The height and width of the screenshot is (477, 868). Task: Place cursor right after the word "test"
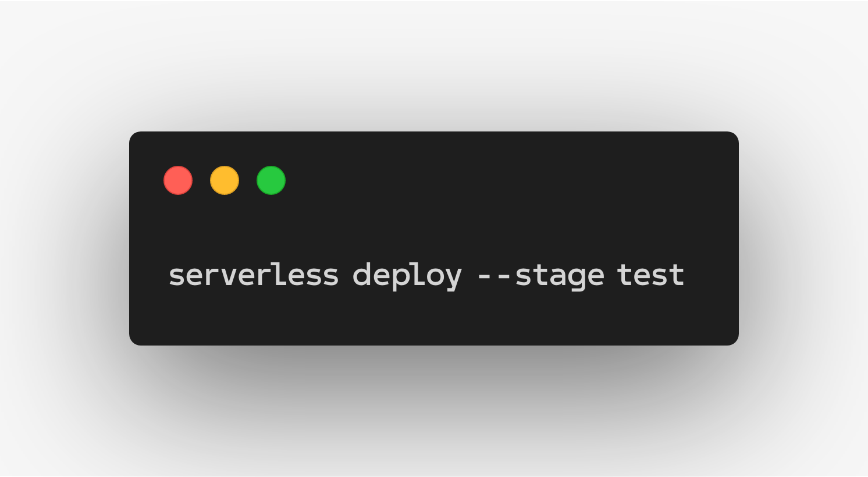coord(685,275)
